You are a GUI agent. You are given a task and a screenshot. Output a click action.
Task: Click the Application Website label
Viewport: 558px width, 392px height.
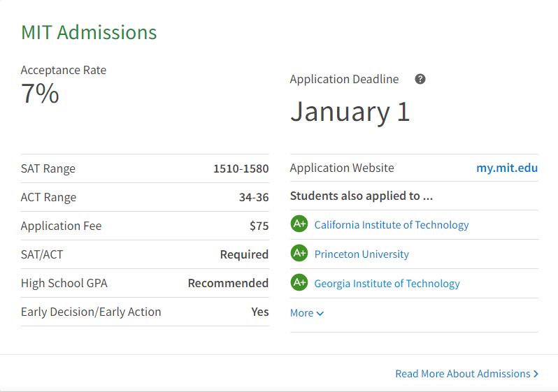tap(342, 168)
